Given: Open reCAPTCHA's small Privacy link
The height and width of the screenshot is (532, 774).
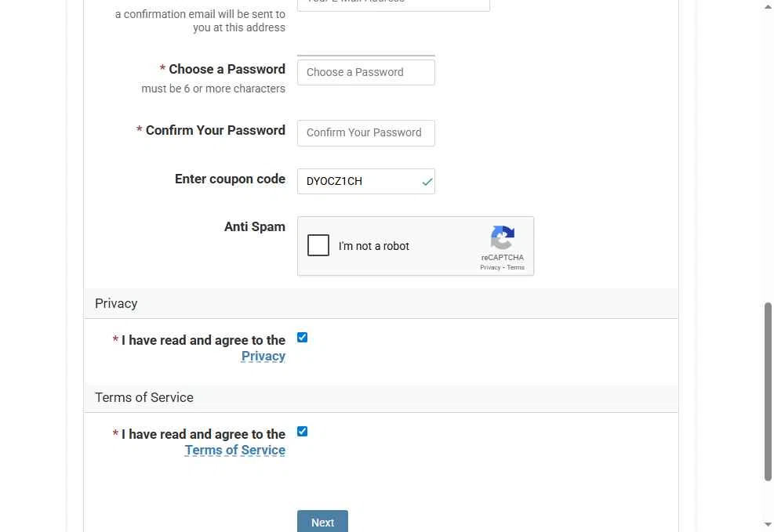Looking at the screenshot, I should tap(490, 268).
